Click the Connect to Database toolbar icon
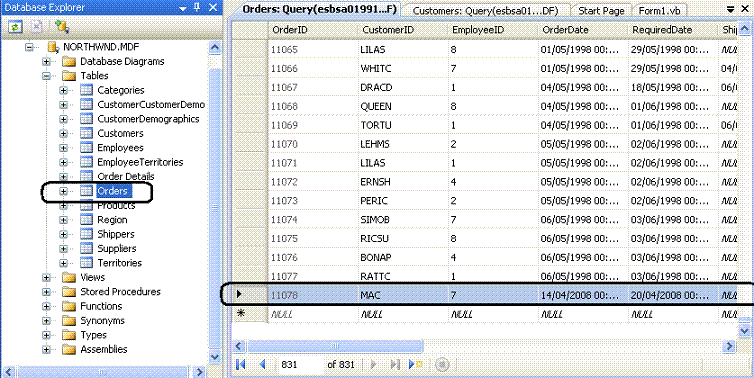754x378 pixels. click(x=61, y=26)
